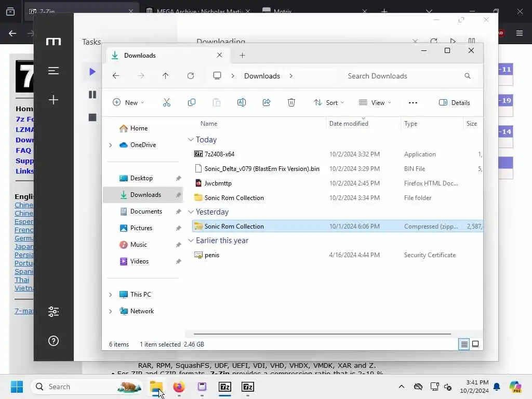Show hidden system tray icons

pos(402,387)
